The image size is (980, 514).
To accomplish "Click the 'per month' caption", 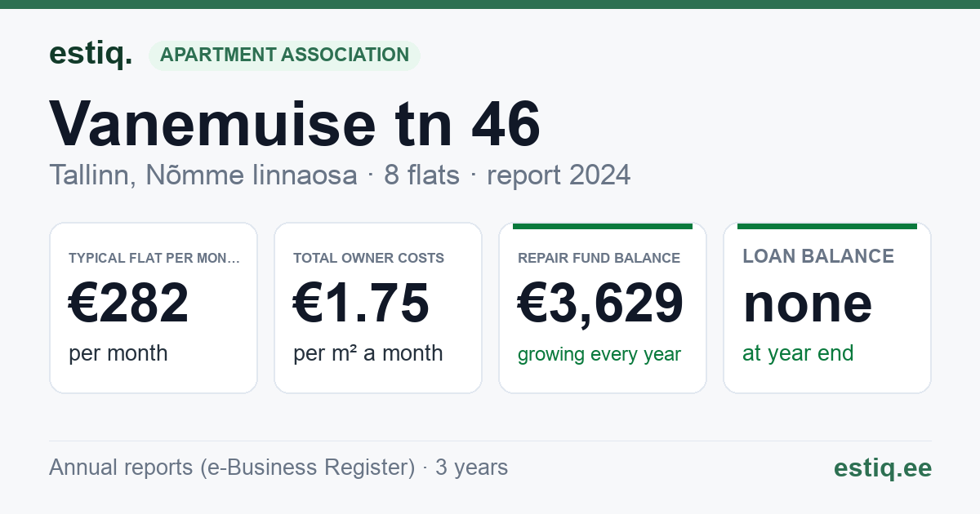I will tap(118, 353).
